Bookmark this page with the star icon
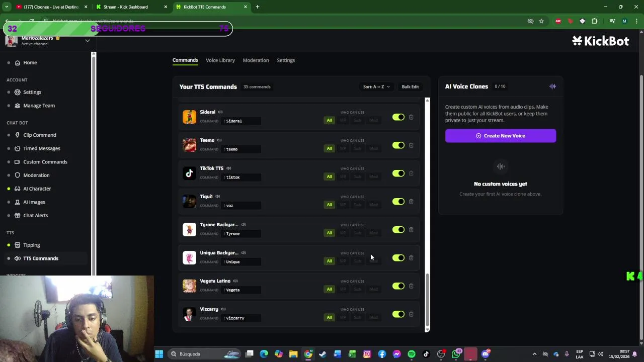644x362 pixels. pos(541,21)
